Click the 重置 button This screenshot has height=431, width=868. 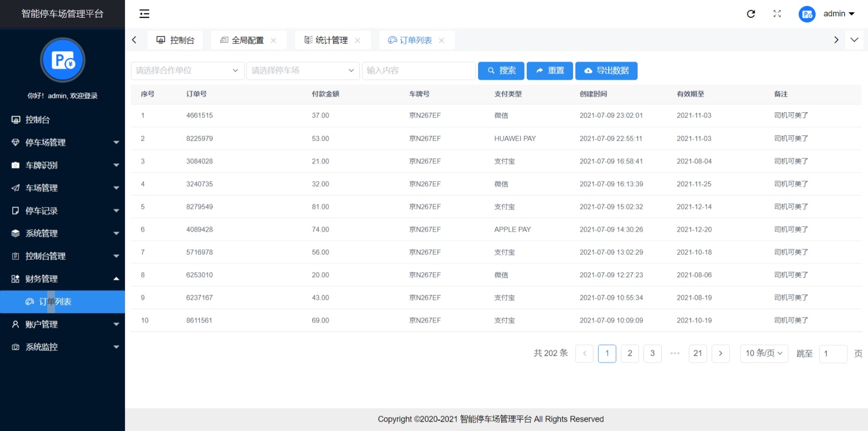550,70
